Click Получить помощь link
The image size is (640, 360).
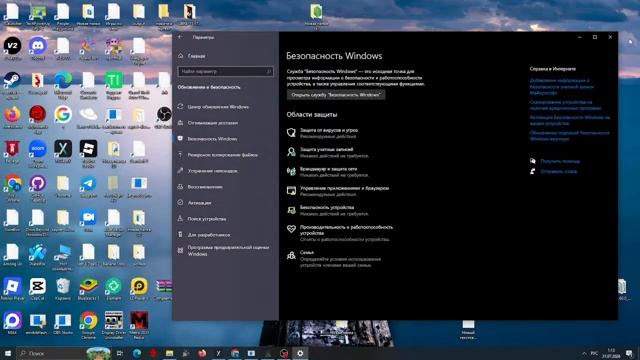pyautogui.click(x=560, y=161)
